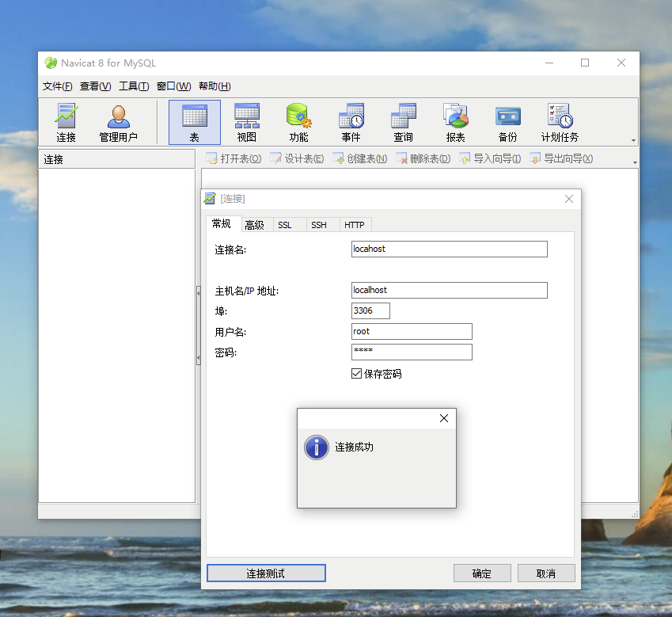Screen dimensions: 672x617
Task: Expand table toolbar overflow arrow
Action: [x=635, y=162]
